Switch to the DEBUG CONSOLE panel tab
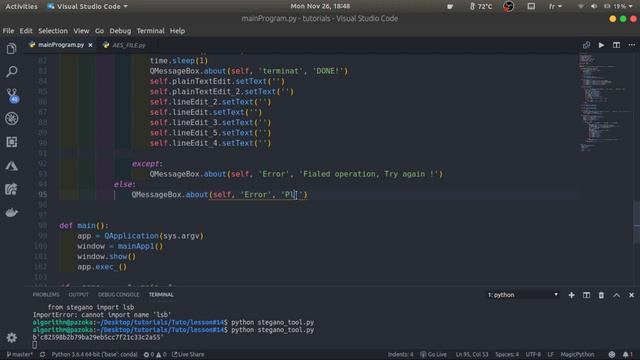640x360 pixels. coord(118,295)
